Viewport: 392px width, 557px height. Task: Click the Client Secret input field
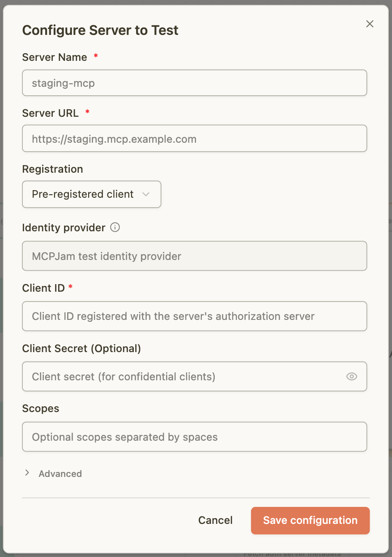(x=195, y=377)
